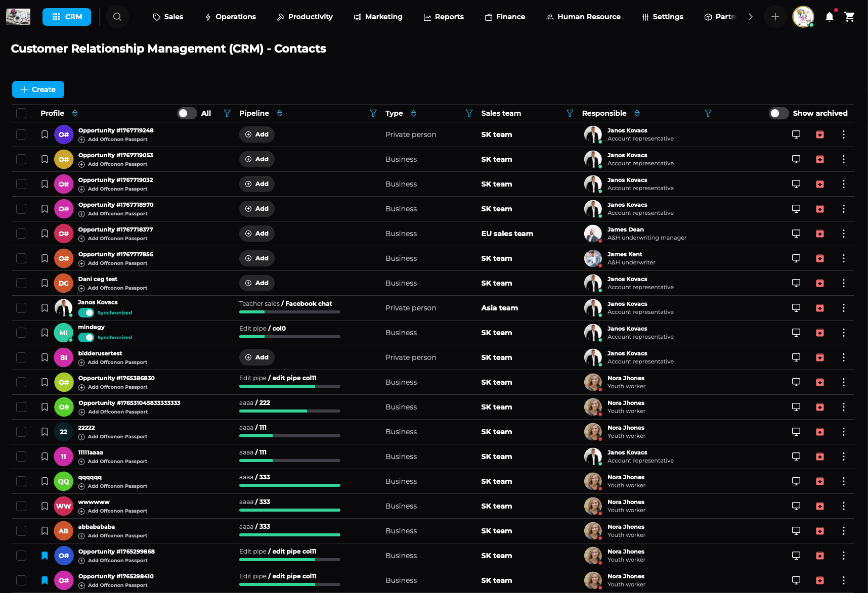868x593 pixels.
Task: Expand more menu items with right chevron
Action: click(750, 17)
